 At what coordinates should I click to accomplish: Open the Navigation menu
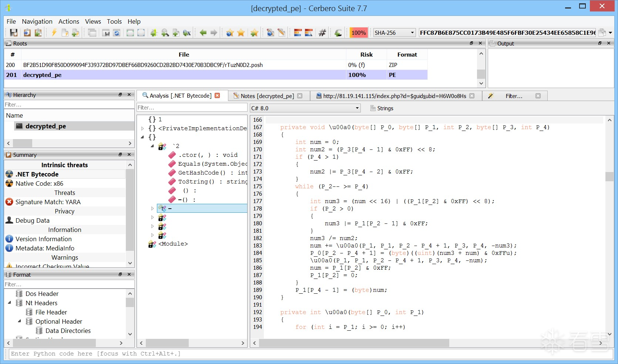(37, 21)
